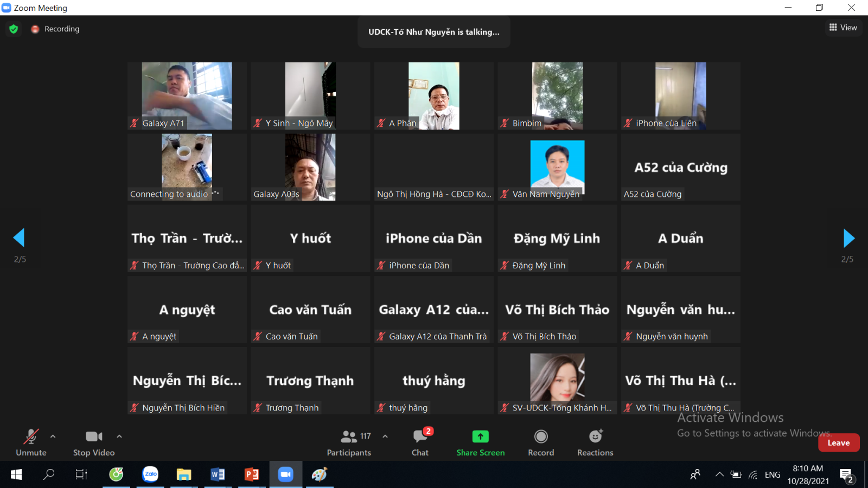Switch ENG input language
Viewport: 868px width, 488px height.
[773, 475]
